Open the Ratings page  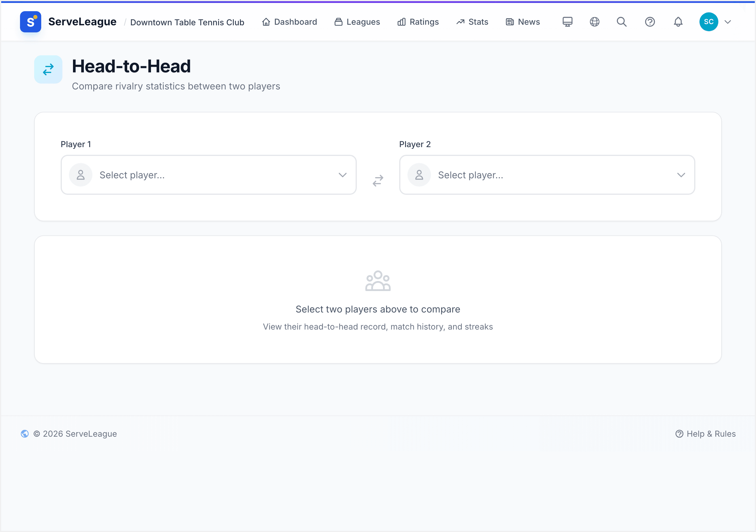[x=418, y=22]
